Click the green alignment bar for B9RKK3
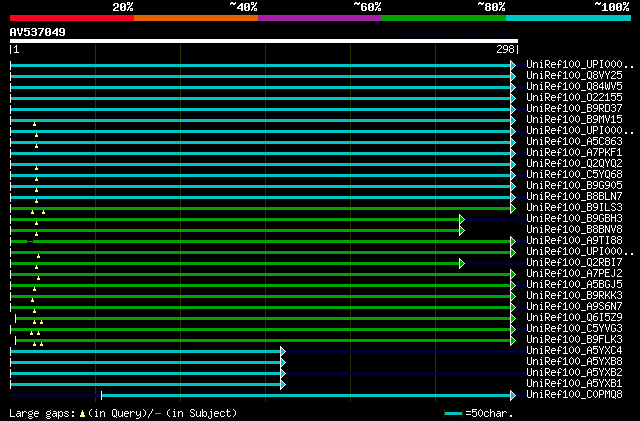640x421 pixels. [x=260, y=296]
